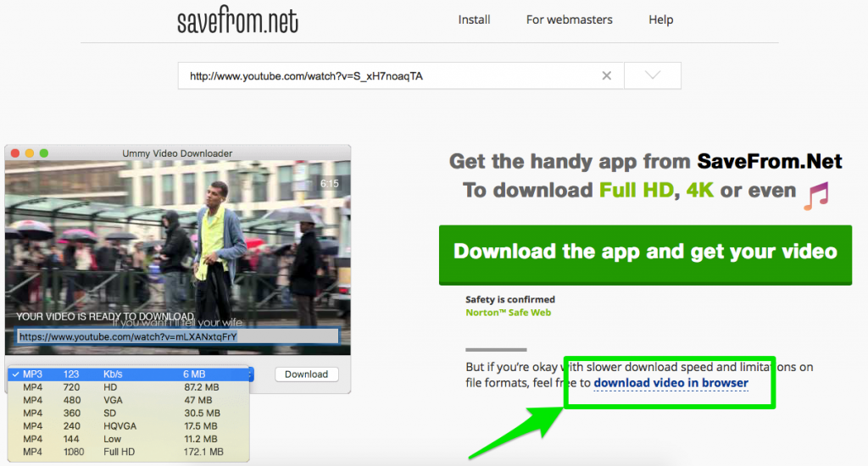Click the music note icon
The height and width of the screenshot is (466, 868).
click(x=816, y=196)
